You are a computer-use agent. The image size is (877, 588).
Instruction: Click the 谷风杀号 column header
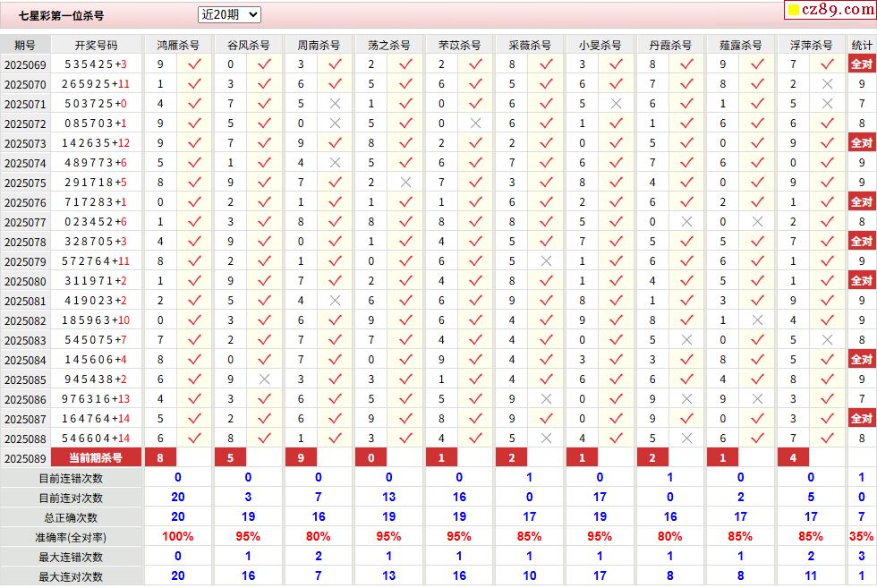click(249, 45)
